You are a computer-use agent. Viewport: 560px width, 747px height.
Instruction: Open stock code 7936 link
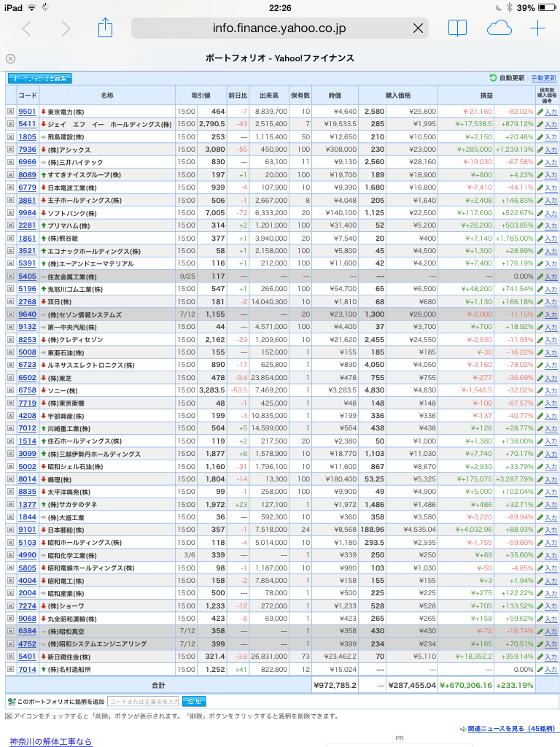pyautogui.click(x=27, y=150)
